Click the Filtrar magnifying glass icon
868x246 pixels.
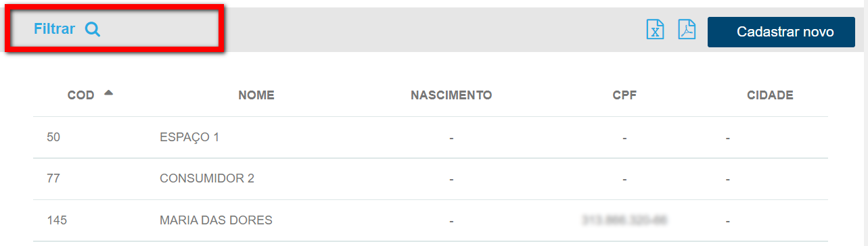pos(93,30)
